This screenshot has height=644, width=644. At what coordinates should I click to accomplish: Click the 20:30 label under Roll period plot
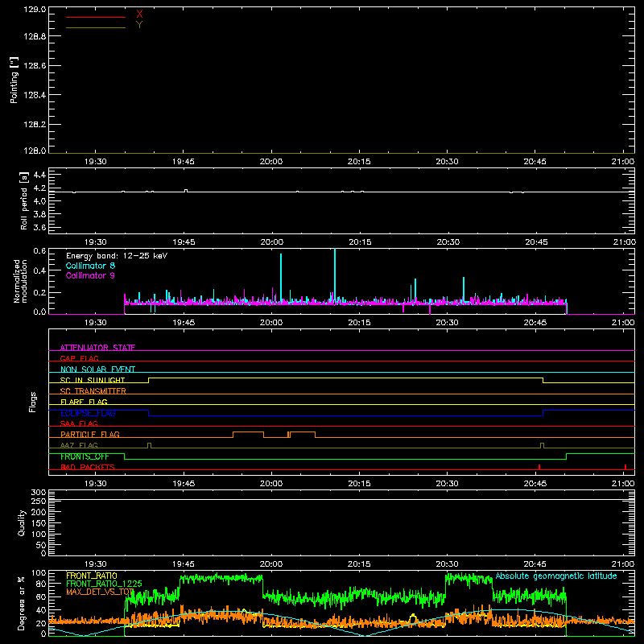point(448,242)
